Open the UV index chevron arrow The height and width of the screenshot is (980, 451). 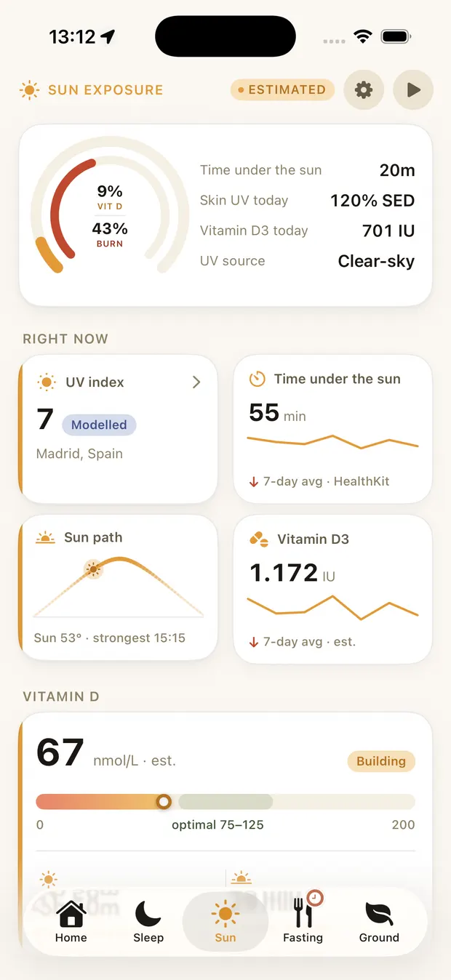click(x=196, y=382)
